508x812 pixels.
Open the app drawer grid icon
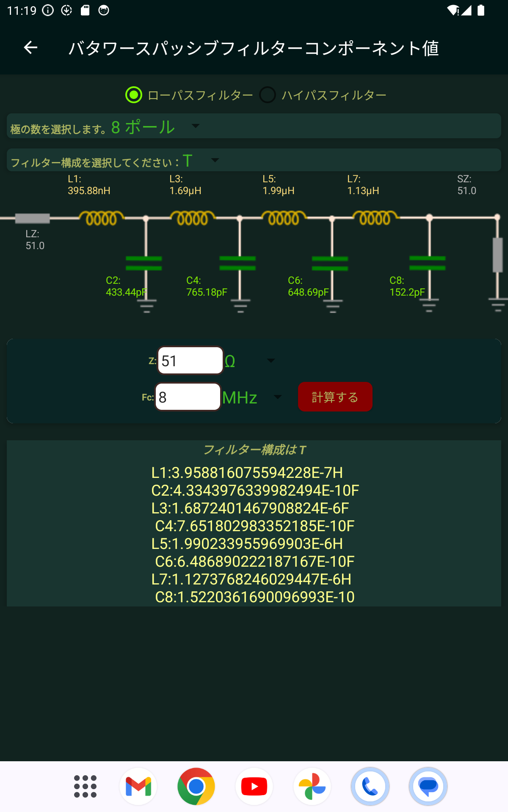(x=85, y=787)
